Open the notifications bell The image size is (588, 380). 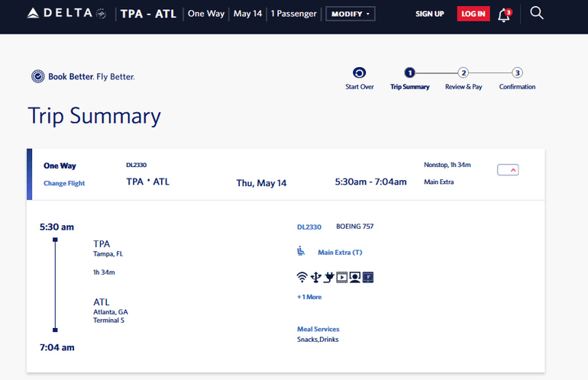[504, 14]
